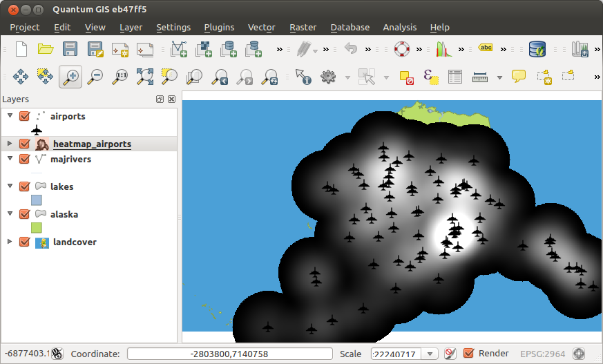Open the Help lifebuoy icon
The image size is (603, 364).
[402, 49]
